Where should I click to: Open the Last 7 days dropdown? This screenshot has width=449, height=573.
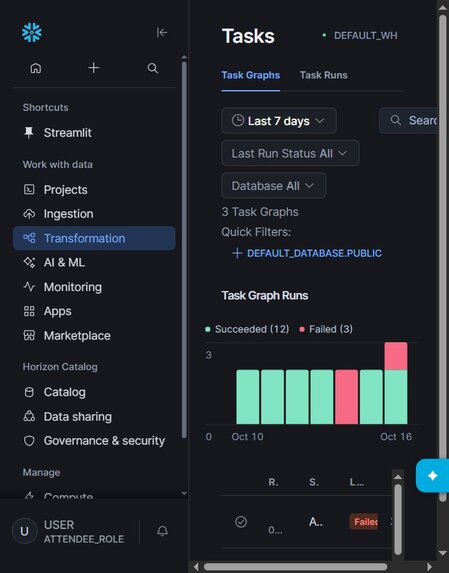279,121
